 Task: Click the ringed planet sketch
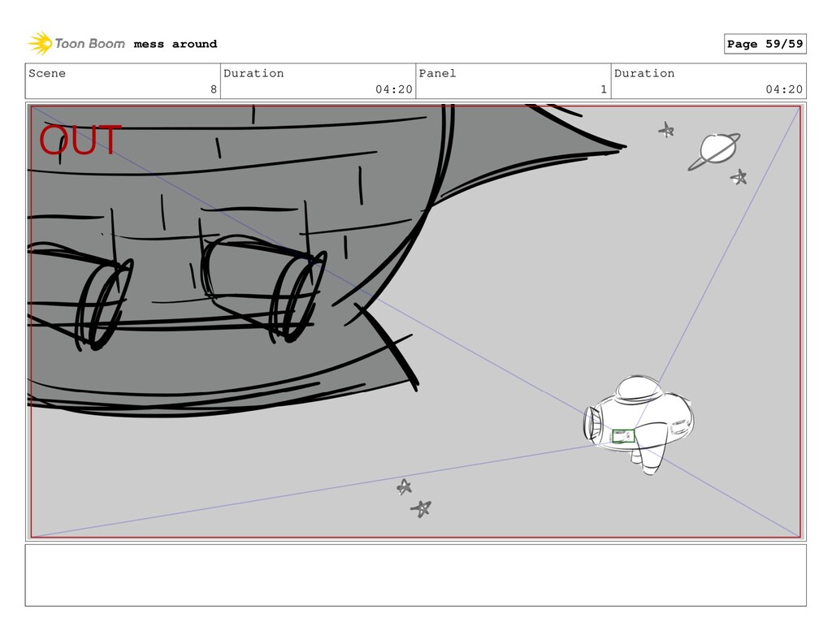[714, 151]
